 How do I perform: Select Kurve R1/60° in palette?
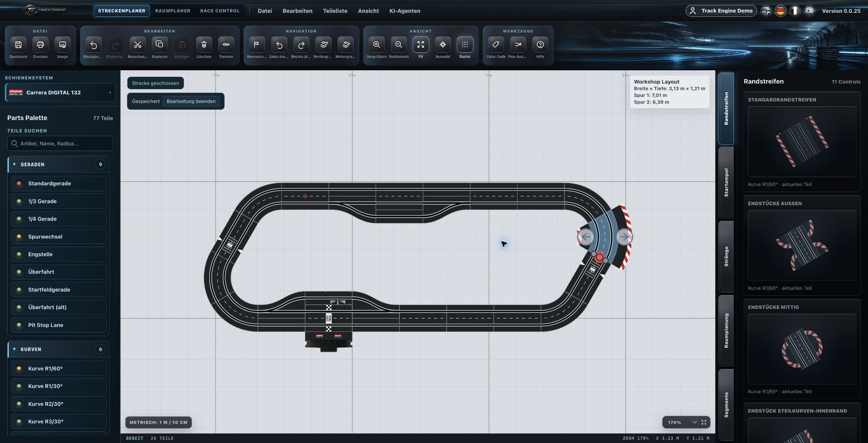59,368
